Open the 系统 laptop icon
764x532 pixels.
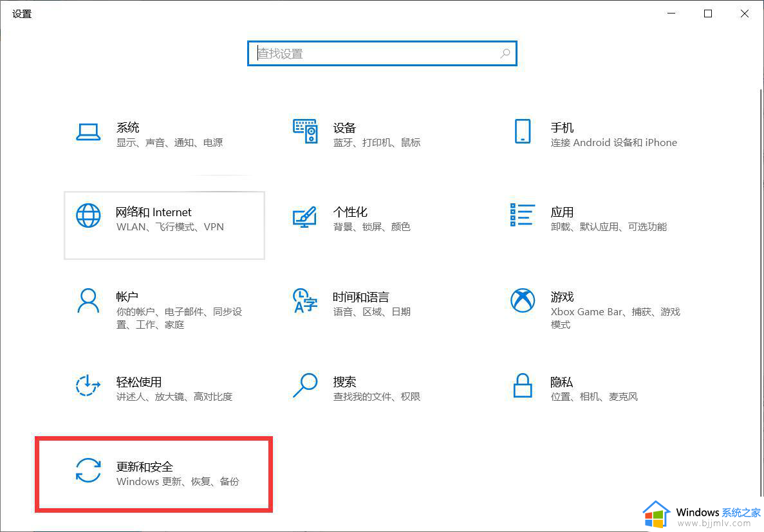[x=88, y=131]
